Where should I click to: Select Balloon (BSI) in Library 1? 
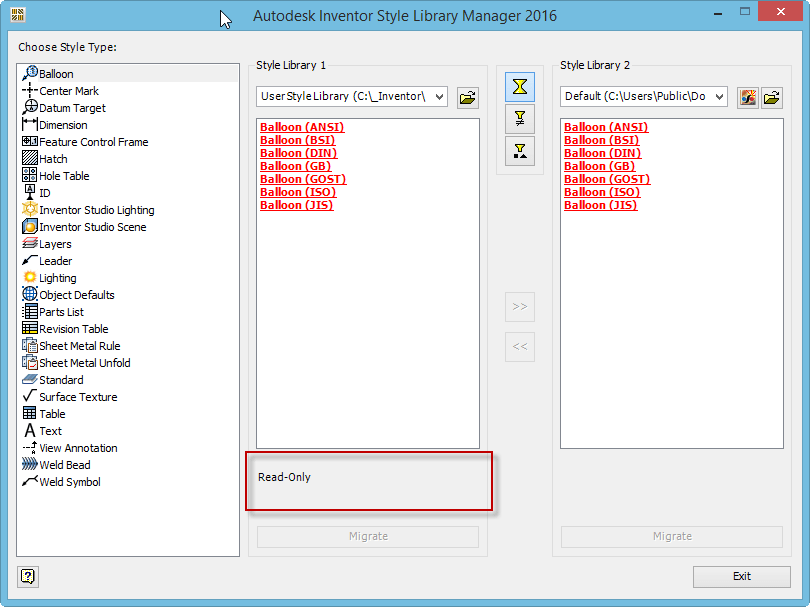click(298, 140)
